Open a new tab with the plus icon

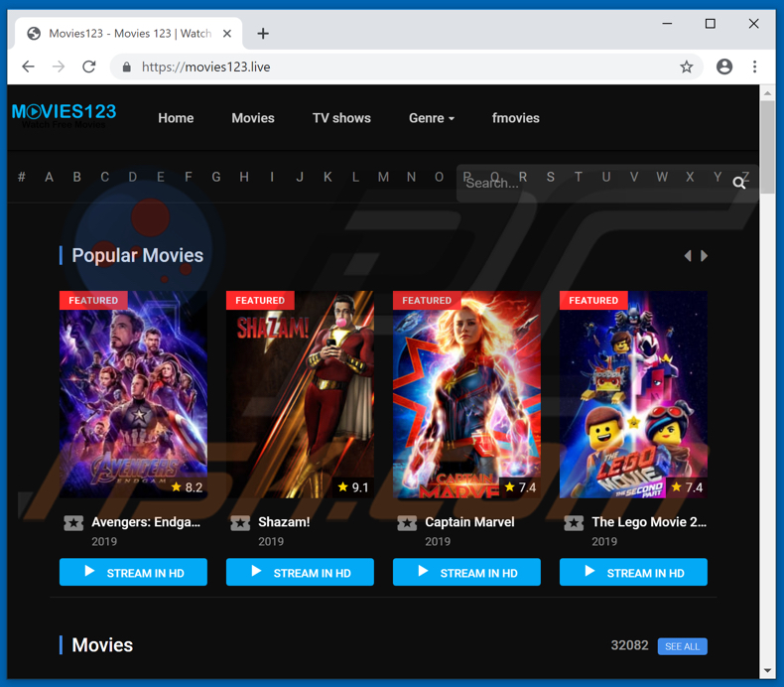263,34
